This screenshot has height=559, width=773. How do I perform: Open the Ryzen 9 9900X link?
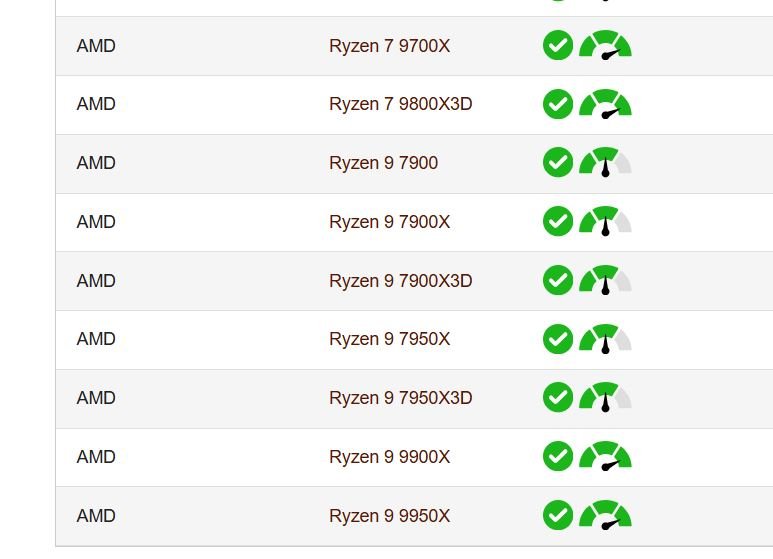coord(389,457)
